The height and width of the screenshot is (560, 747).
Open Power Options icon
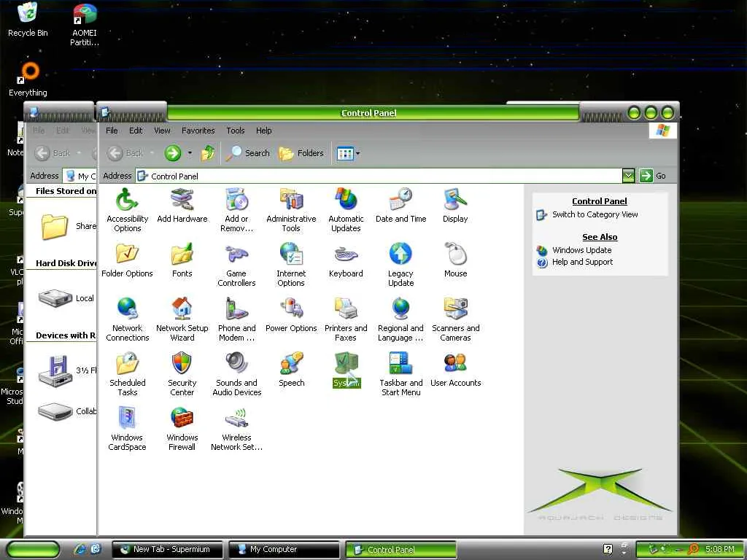[x=291, y=315]
